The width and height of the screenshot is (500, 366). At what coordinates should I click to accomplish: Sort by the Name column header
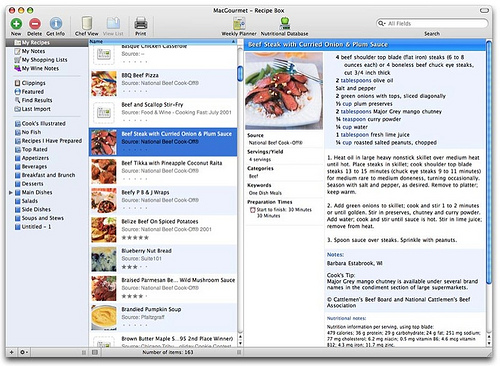coord(163,42)
